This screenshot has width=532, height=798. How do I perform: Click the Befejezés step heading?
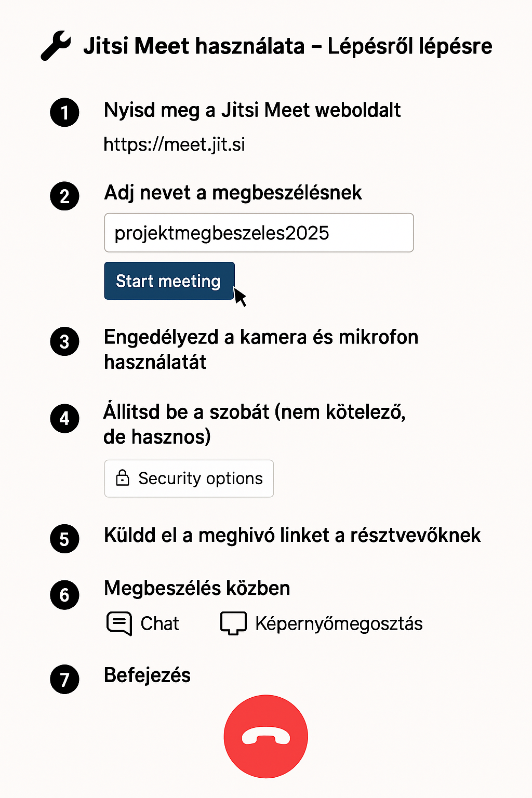coord(147,675)
